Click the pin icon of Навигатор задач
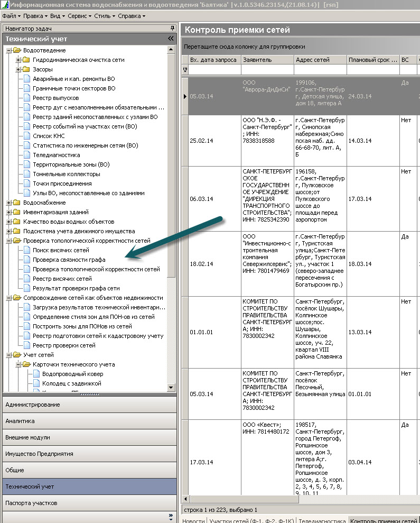The width and height of the screenshot is (420, 523). [172, 28]
